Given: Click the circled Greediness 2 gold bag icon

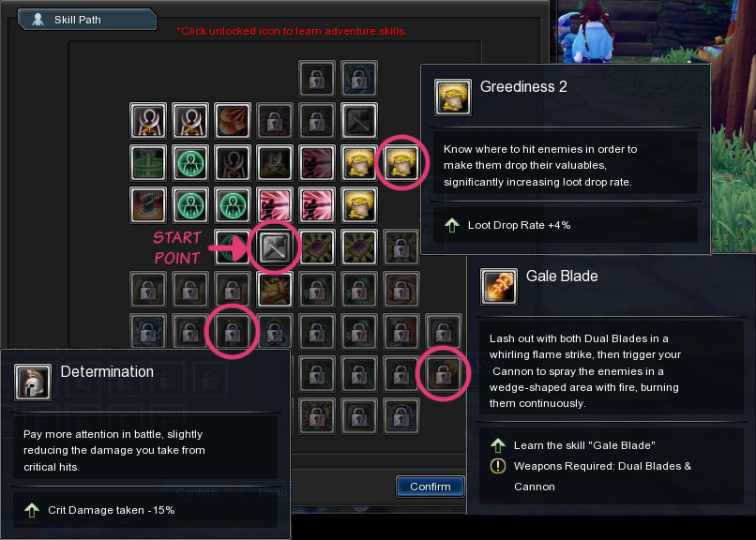Looking at the screenshot, I should pos(401,163).
